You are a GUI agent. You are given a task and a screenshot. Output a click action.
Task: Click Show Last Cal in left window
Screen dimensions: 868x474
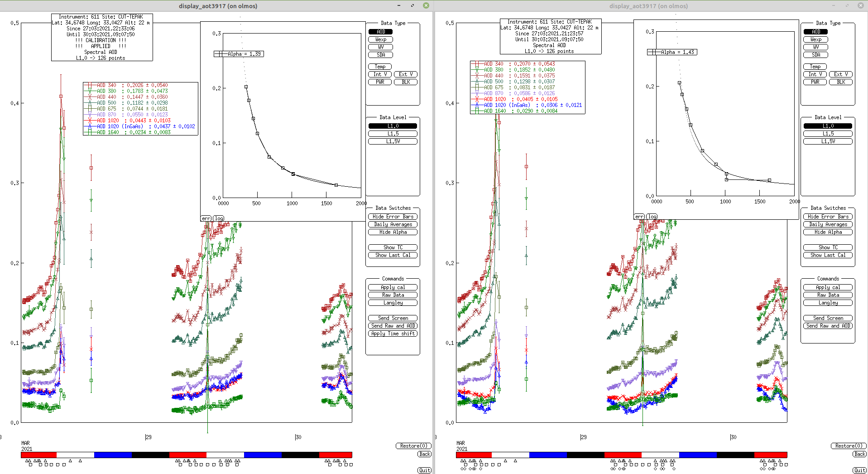point(393,255)
